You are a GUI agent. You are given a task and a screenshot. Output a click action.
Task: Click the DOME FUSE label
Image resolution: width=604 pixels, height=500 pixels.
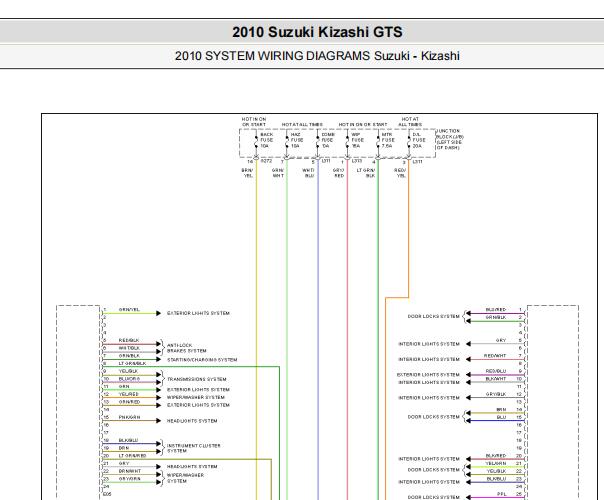click(328, 141)
